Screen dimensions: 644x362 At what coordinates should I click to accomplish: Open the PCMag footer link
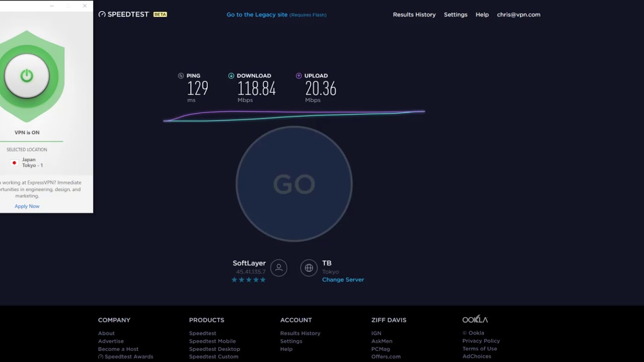(381, 349)
